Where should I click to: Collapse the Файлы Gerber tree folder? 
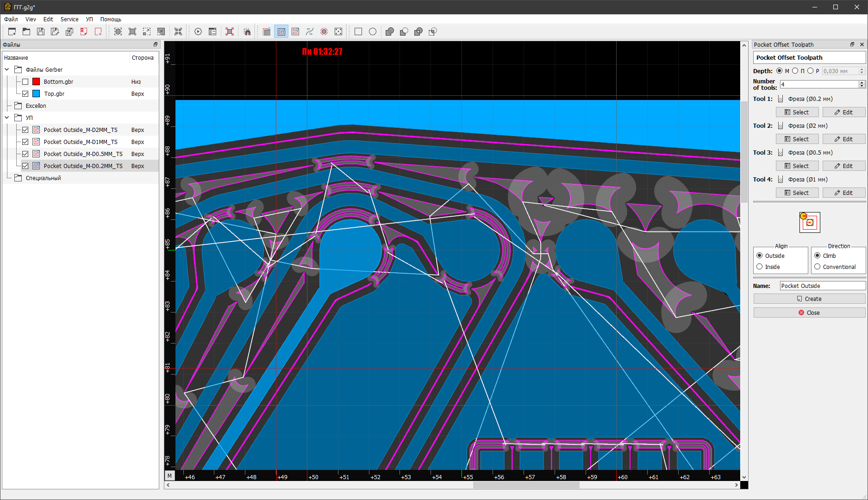tap(7, 69)
